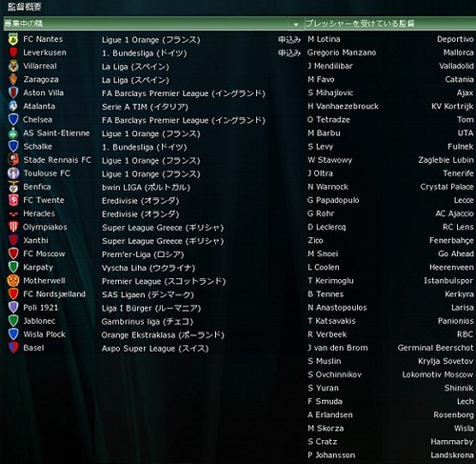Select club Rosenborg
The width and height of the screenshot is (476, 464).
(x=453, y=414)
